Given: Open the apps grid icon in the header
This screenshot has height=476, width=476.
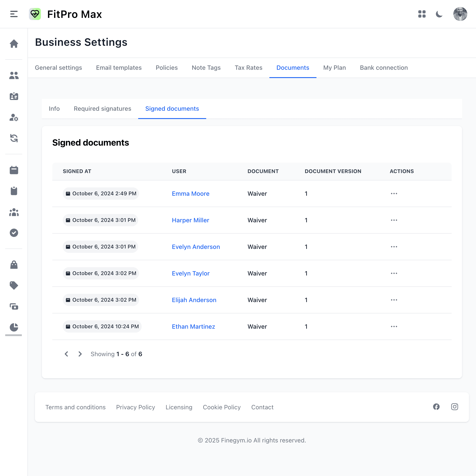Looking at the screenshot, I should tap(422, 14).
